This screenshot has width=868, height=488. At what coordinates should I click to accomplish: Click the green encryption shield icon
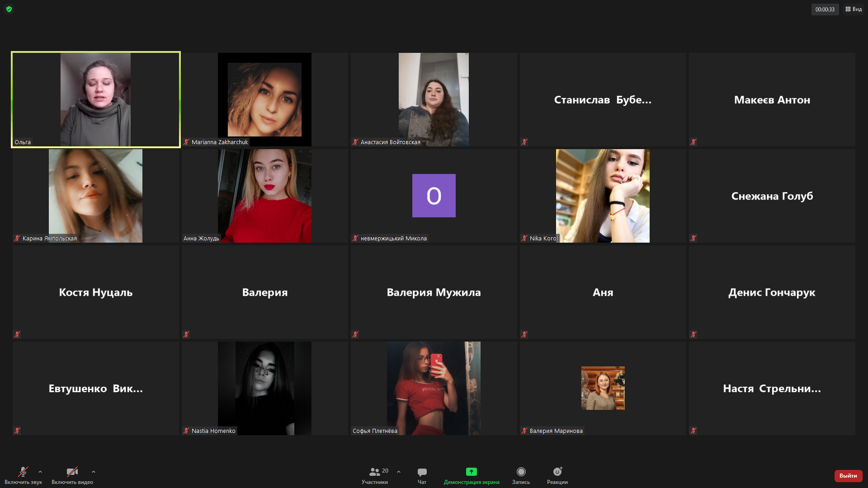[9, 9]
